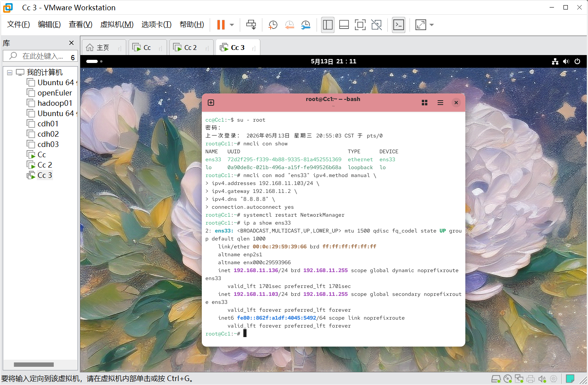Click the guest network status icon
The width and height of the screenshot is (588, 385).
coord(555,61)
